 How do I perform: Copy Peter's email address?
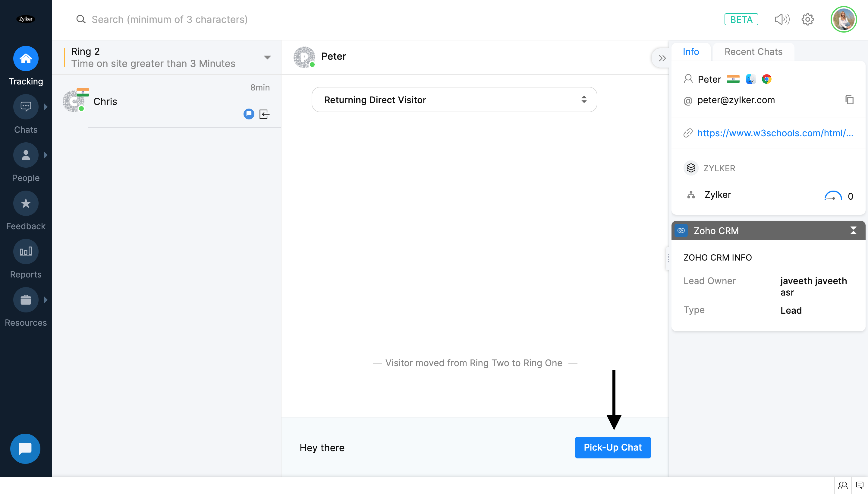tap(849, 100)
